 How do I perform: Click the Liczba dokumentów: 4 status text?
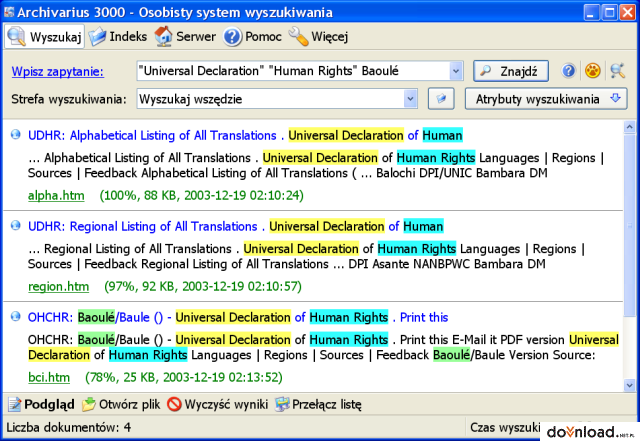tap(69, 428)
